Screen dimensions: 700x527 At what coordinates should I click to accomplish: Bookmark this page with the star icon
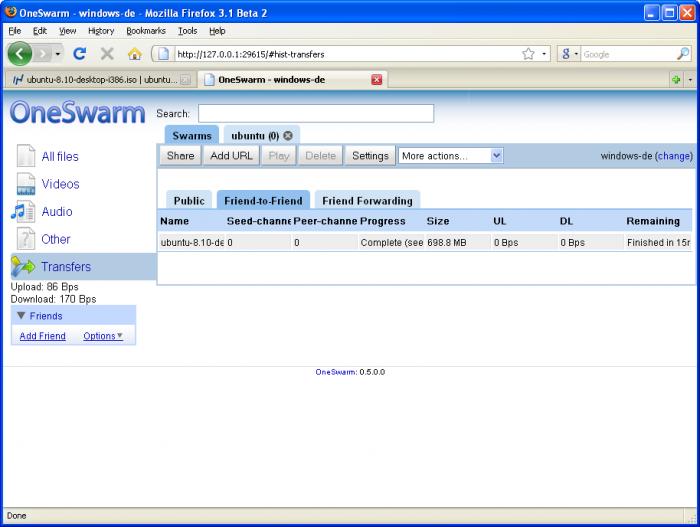tap(528, 54)
